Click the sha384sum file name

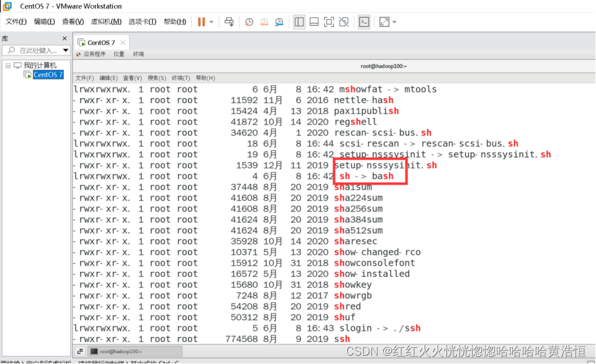coord(358,219)
